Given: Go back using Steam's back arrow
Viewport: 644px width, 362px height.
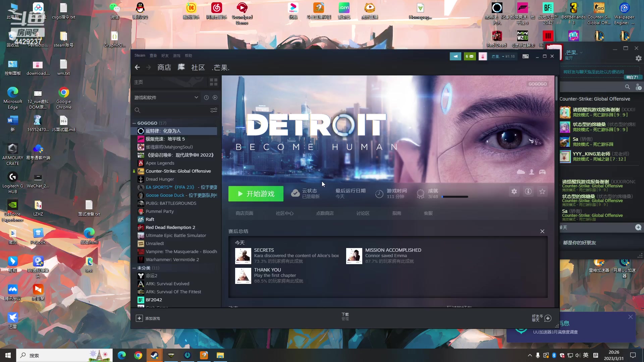Looking at the screenshot, I should coord(137,67).
